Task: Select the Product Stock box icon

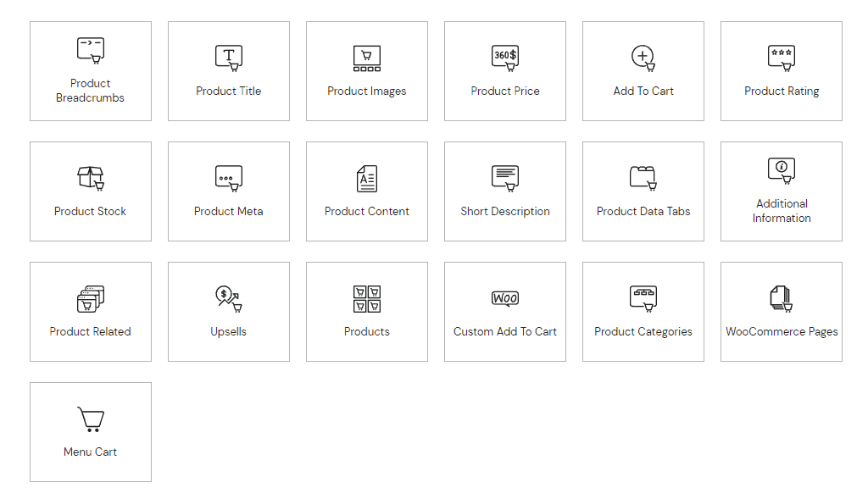Action: pos(91,179)
